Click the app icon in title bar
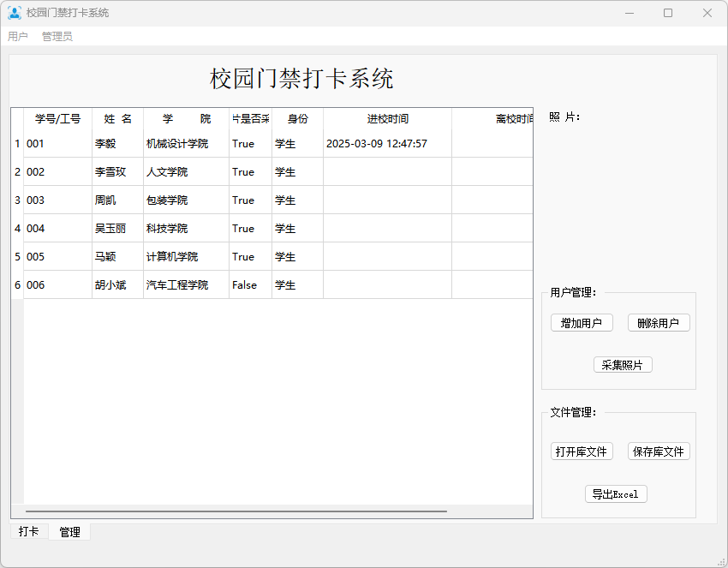Image resolution: width=728 pixels, height=568 pixels. pos(15,13)
